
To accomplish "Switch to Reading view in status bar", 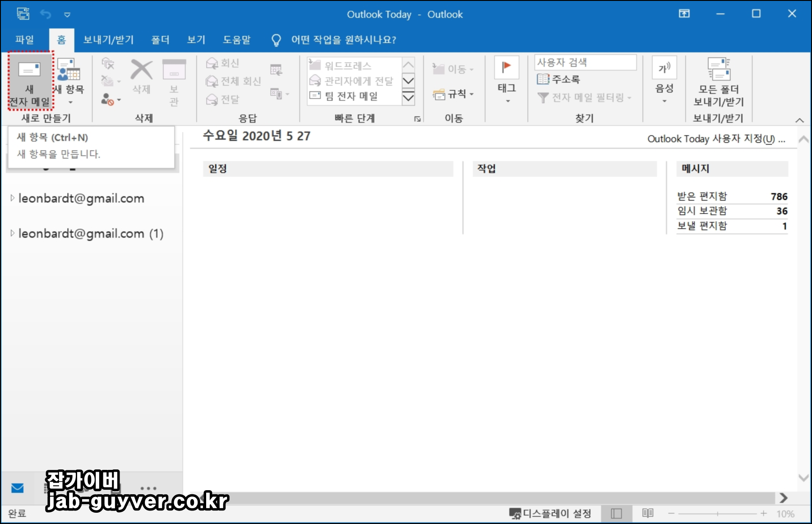I will pyautogui.click(x=648, y=513).
